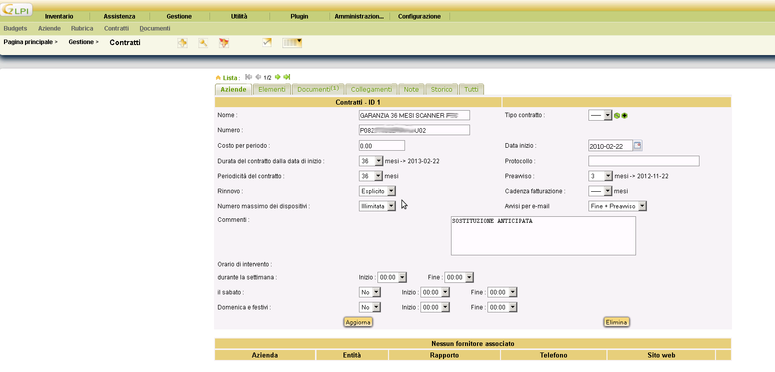This screenshot has height=372, width=775.
Task: Click the Contratti breadcrumb title
Action: 125,43
